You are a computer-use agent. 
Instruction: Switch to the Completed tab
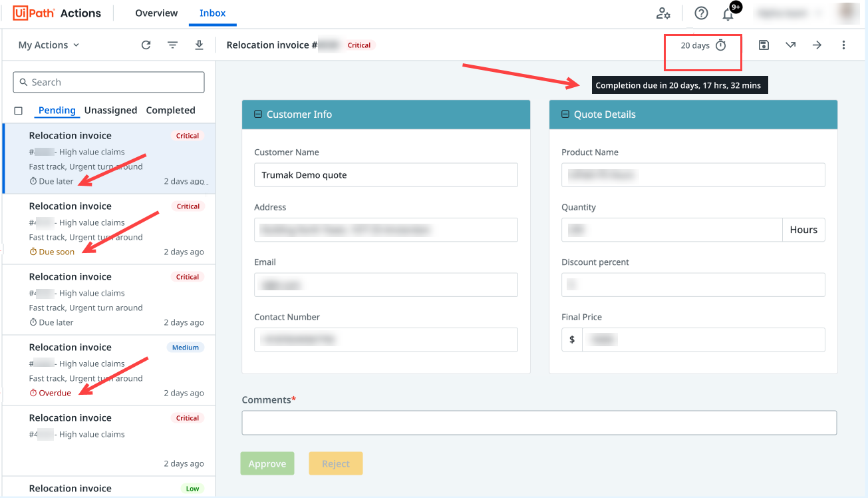pyautogui.click(x=170, y=111)
